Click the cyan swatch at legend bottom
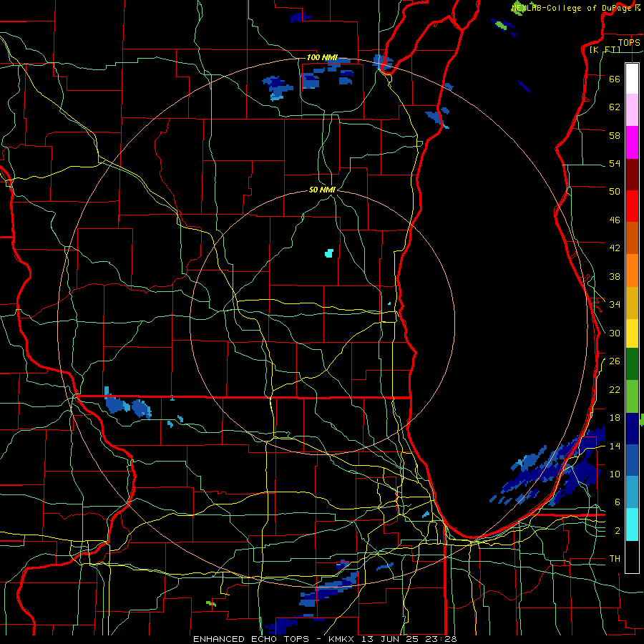Viewport: 644px width, 644px height. tap(632, 525)
